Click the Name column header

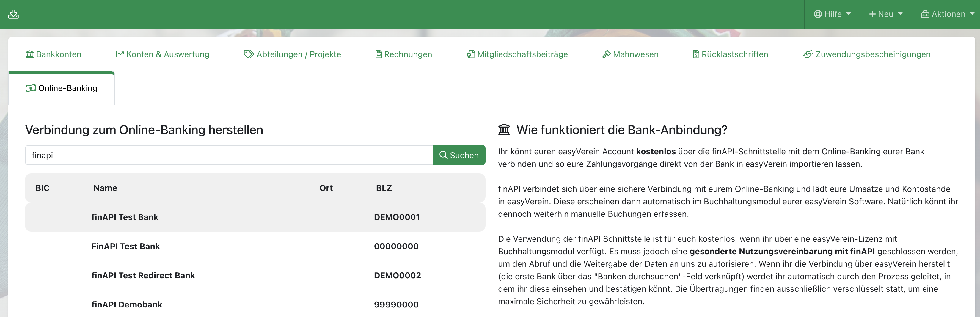105,188
